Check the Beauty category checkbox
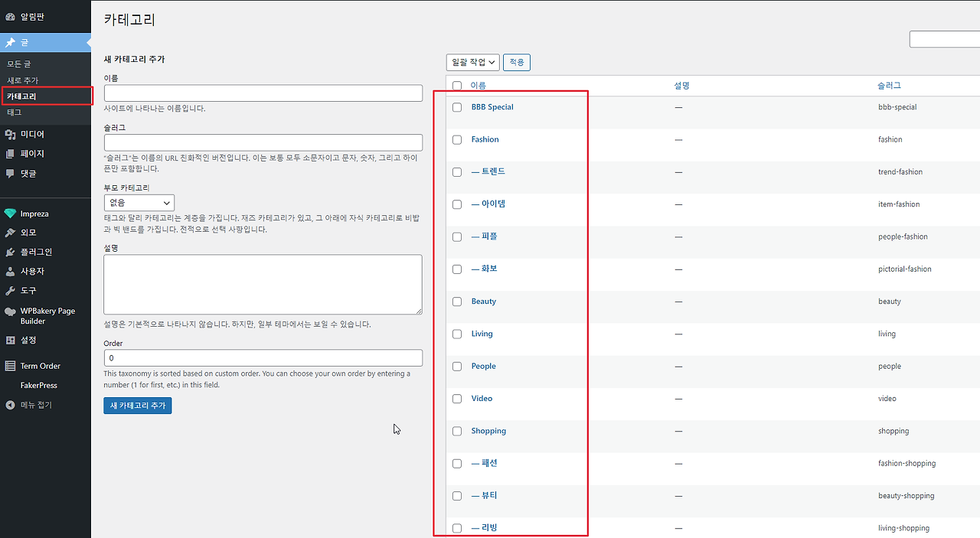 click(457, 302)
